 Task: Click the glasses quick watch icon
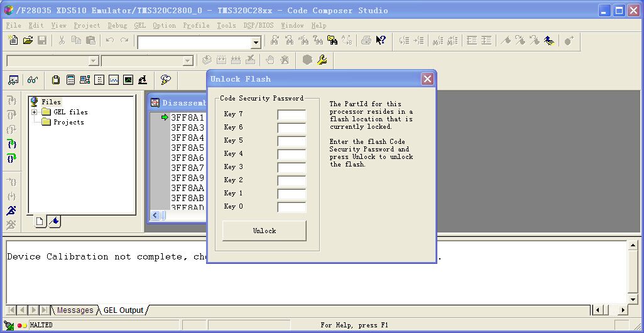coord(33,80)
